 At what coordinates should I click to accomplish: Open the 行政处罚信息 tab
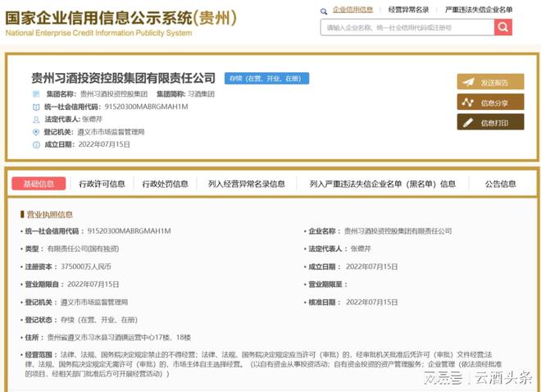(165, 184)
